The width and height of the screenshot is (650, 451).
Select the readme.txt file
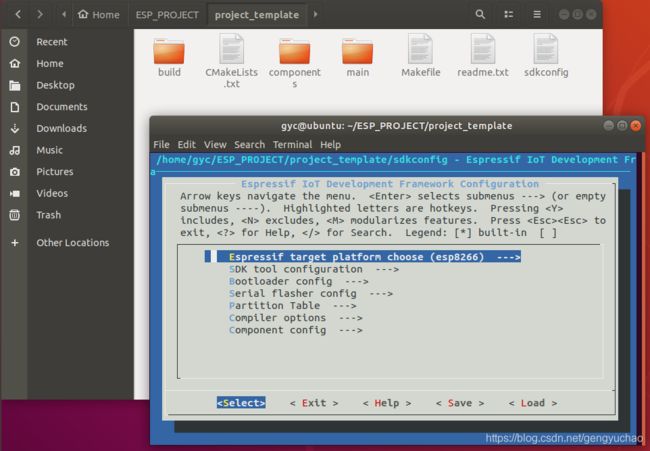[483, 56]
